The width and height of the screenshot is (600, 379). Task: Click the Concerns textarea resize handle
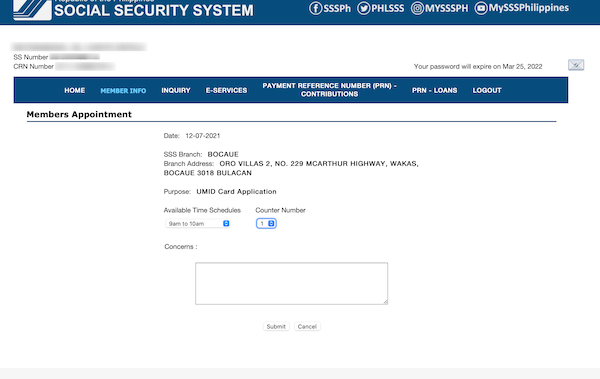(x=385, y=302)
